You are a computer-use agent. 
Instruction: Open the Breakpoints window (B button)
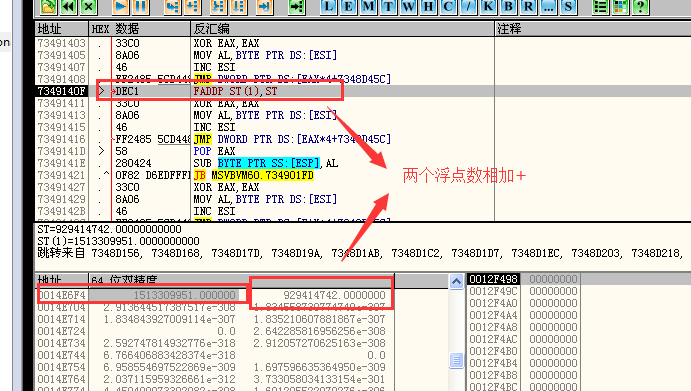click(x=508, y=7)
